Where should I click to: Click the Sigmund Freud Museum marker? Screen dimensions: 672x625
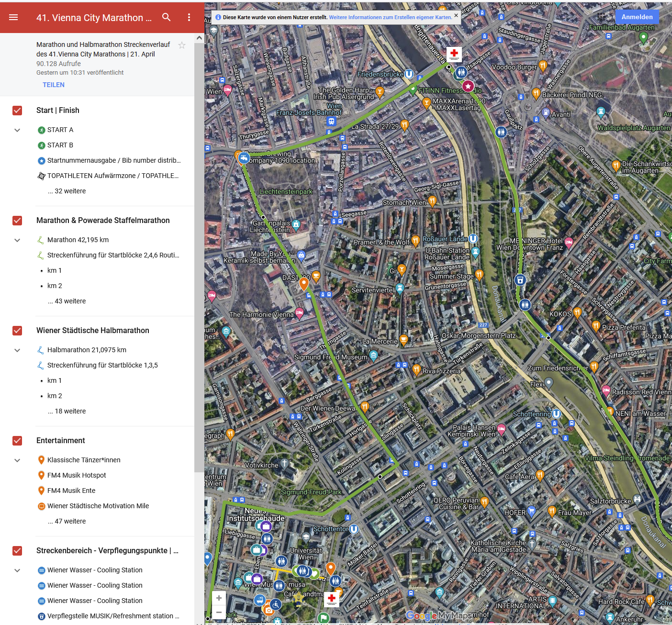(x=373, y=355)
